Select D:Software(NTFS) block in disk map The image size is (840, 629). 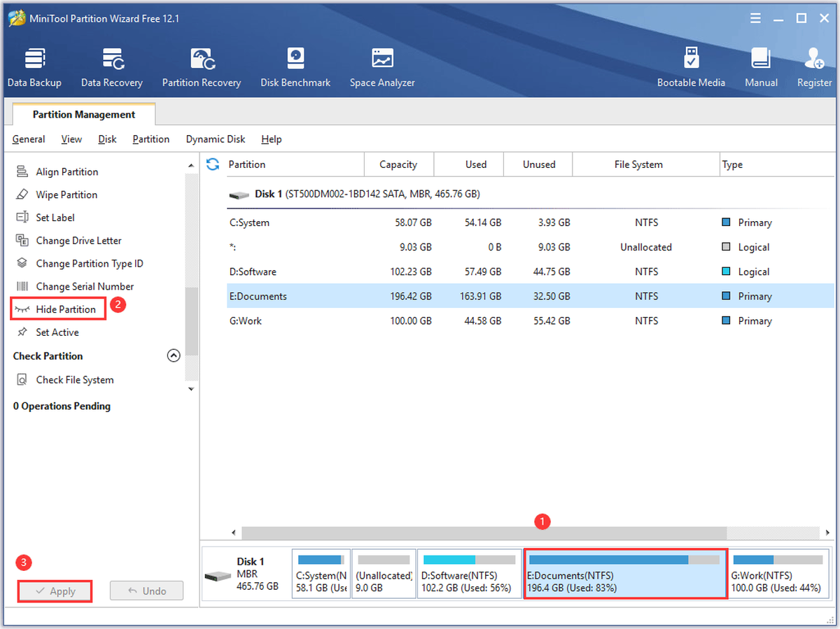pos(469,574)
